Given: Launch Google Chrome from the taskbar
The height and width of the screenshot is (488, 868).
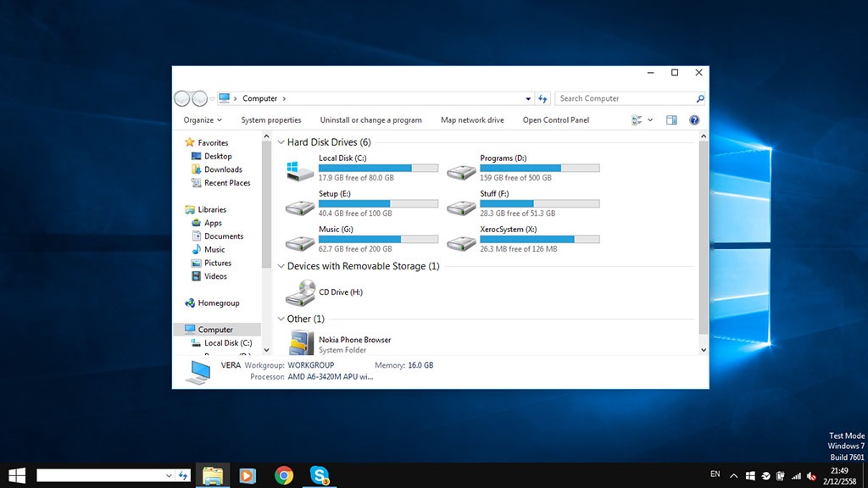Looking at the screenshot, I should click(x=284, y=475).
